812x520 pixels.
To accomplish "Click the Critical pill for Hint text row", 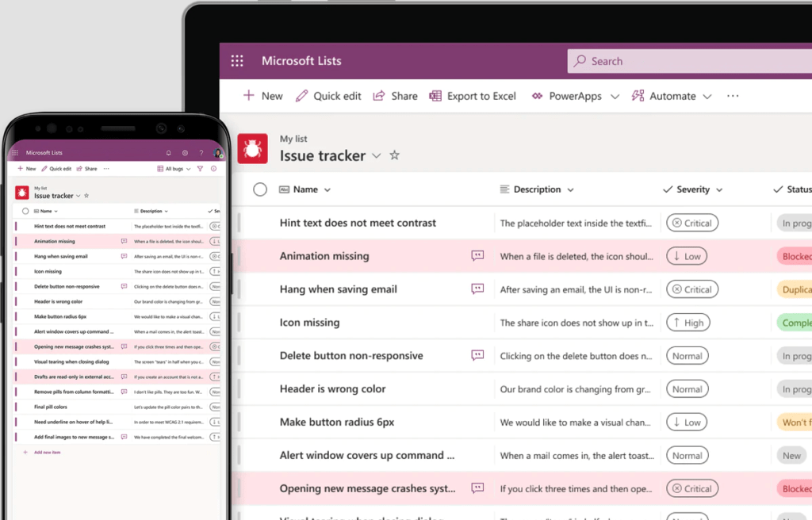I will (691, 223).
